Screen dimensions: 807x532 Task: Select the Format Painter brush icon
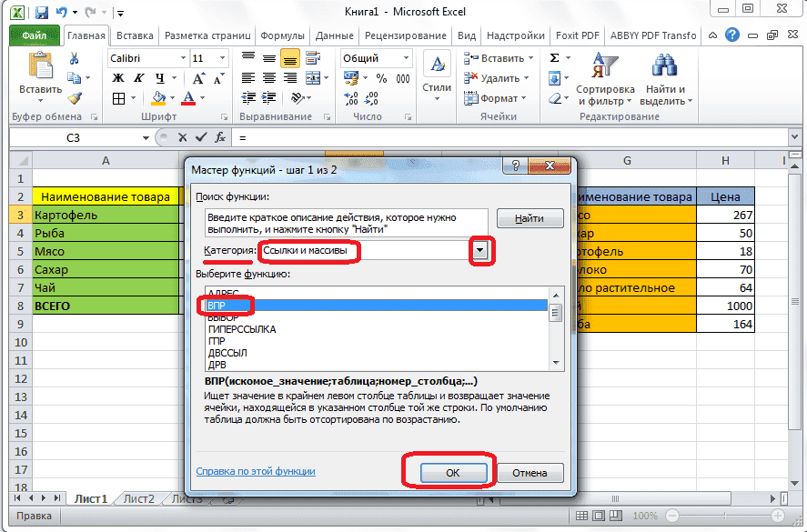[76, 99]
